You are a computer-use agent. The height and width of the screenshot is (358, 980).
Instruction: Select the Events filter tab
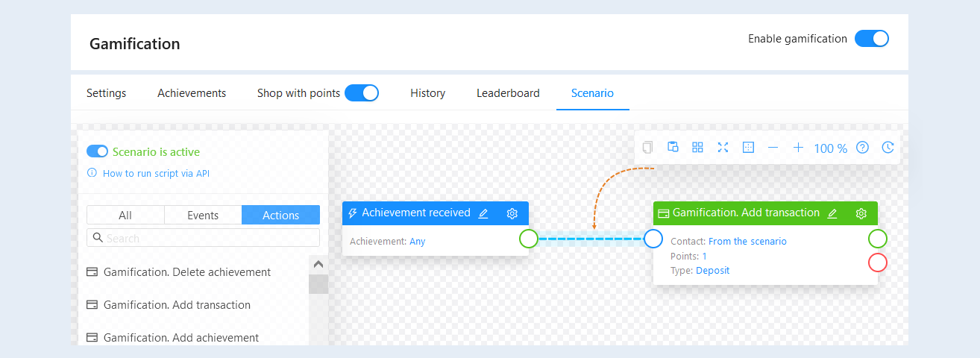pos(203,215)
